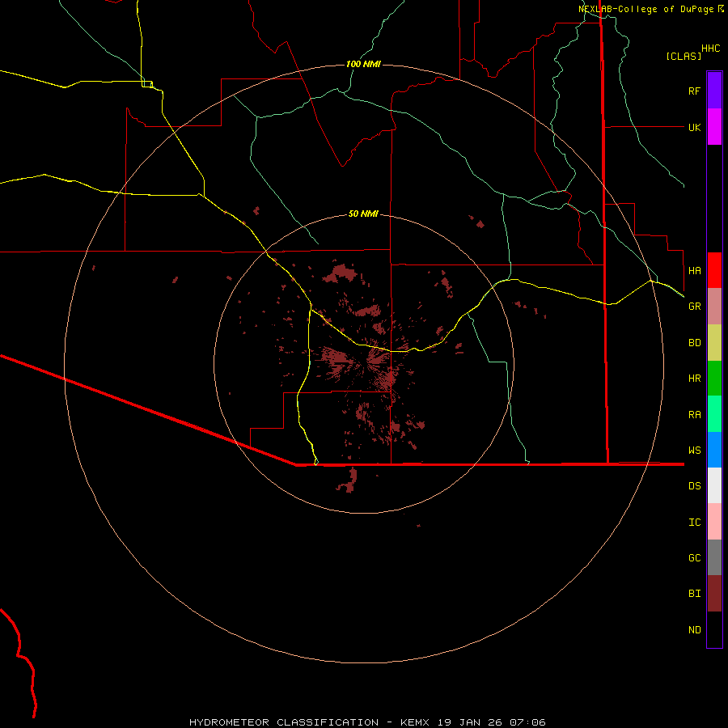Click the HA red legend swatch

tap(714, 270)
